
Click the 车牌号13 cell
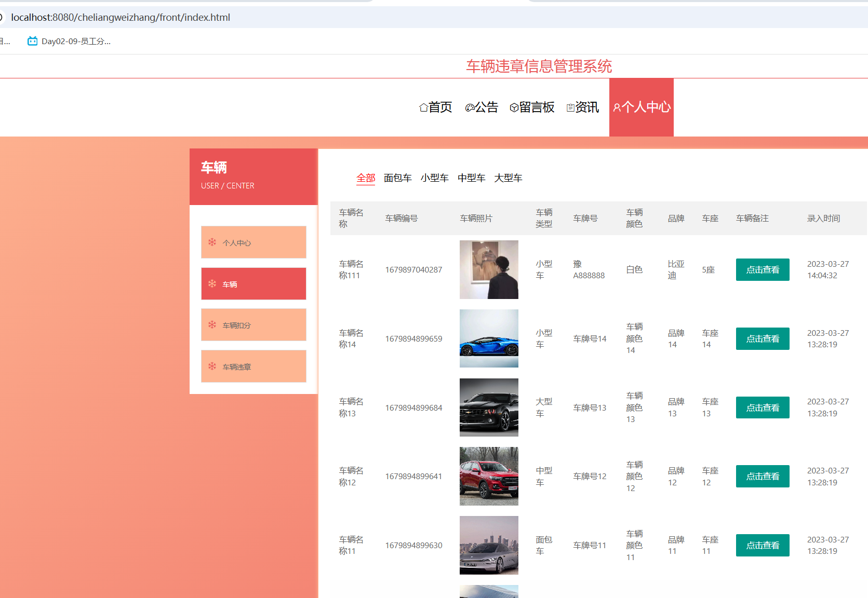pyautogui.click(x=590, y=408)
